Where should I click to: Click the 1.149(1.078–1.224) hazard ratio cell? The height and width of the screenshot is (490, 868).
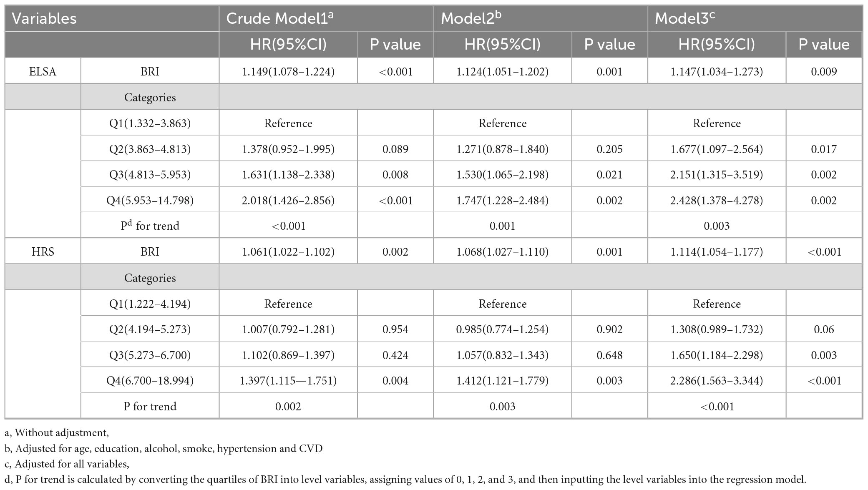click(288, 72)
